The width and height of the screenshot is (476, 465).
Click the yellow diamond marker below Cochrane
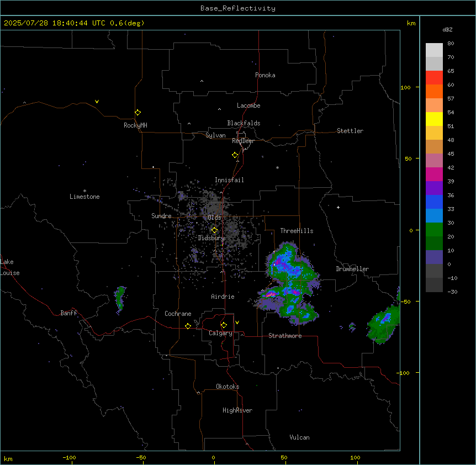(x=188, y=326)
